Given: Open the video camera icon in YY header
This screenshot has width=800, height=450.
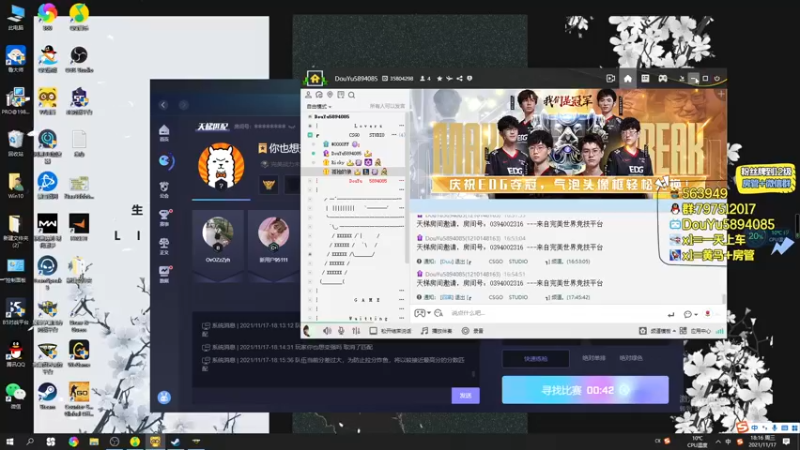Looking at the screenshot, I should click(610, 79).
